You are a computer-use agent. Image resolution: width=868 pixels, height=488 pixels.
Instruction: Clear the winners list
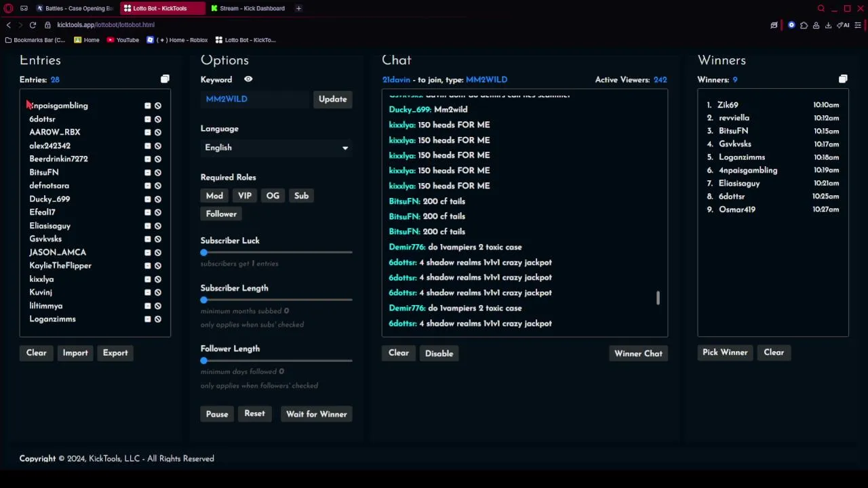click(x=774, y=352)
